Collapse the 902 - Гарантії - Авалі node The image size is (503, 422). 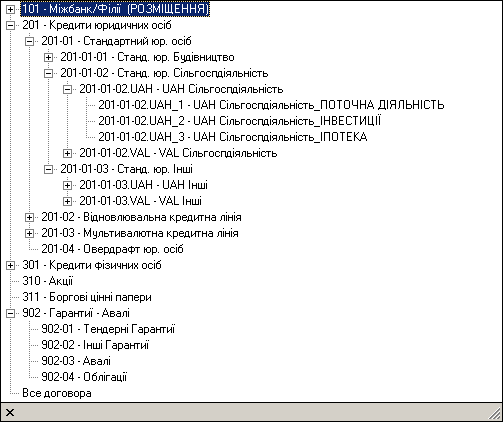point(10,314)
